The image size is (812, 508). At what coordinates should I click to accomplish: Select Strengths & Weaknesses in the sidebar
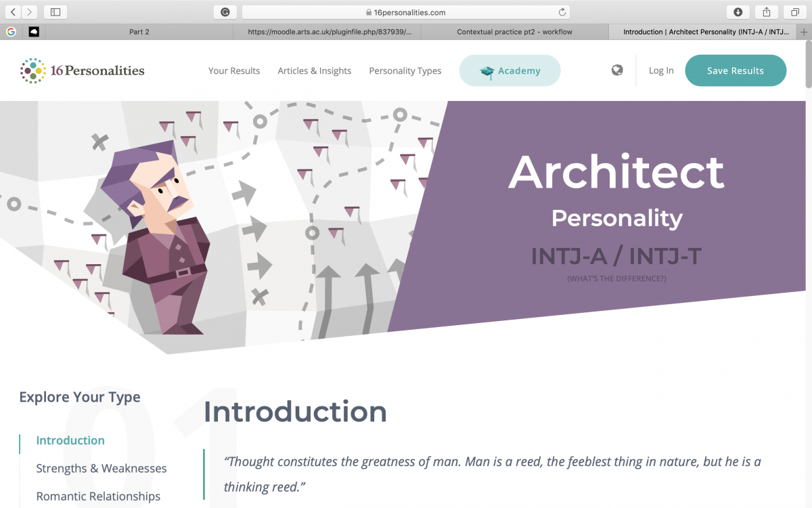click(101, 468)
